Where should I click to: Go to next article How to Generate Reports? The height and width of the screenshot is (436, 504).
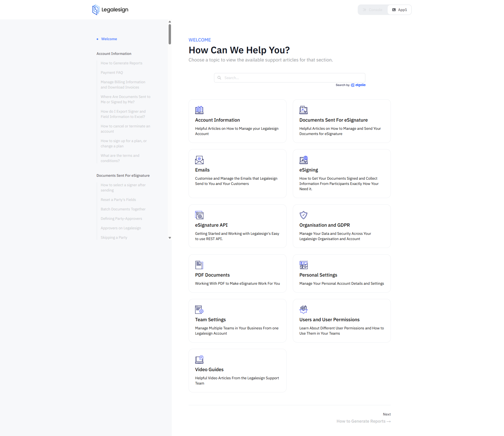(x=363, y=421)
